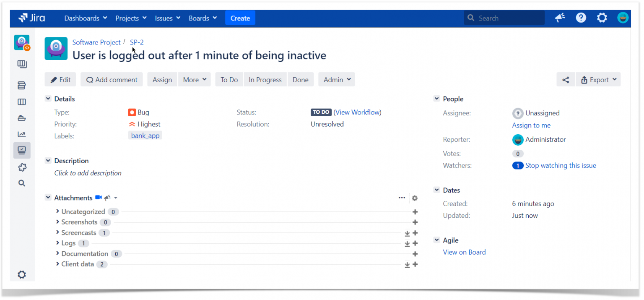Expand the Logs attachment category
This screenshot has height=300, width=644.
click(x=58, y=243)
